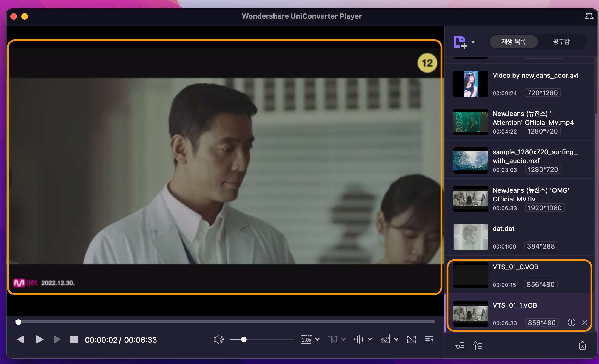Open the audio track dropdown arrow
The width and height of the screenshot is (599, 364).
pos(370,340)
